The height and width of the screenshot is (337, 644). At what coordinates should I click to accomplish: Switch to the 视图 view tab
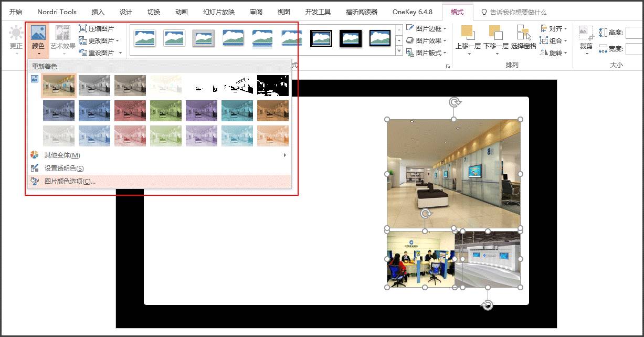tap(284, 12)
